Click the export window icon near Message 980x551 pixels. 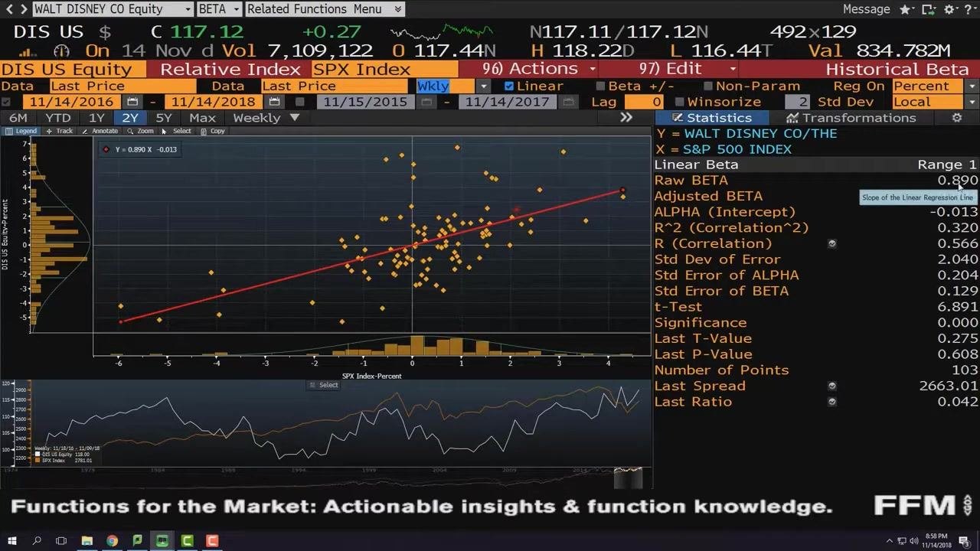point(929,9)
